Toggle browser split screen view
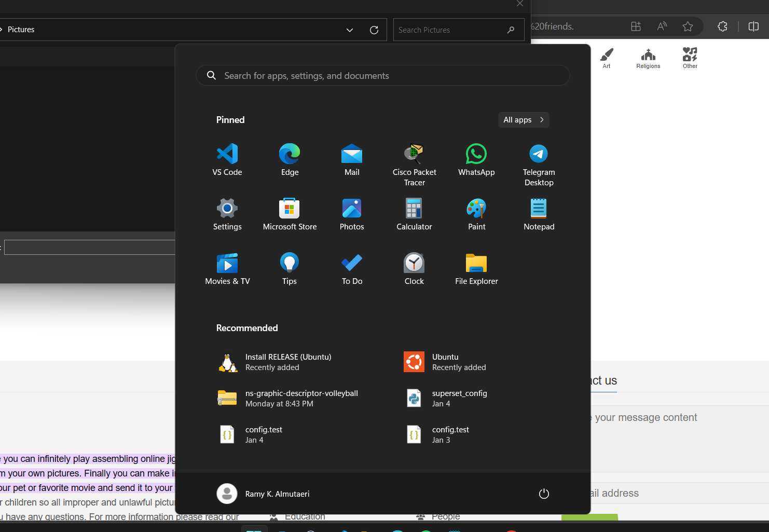The image size is (769, 532). coord(754,26)
